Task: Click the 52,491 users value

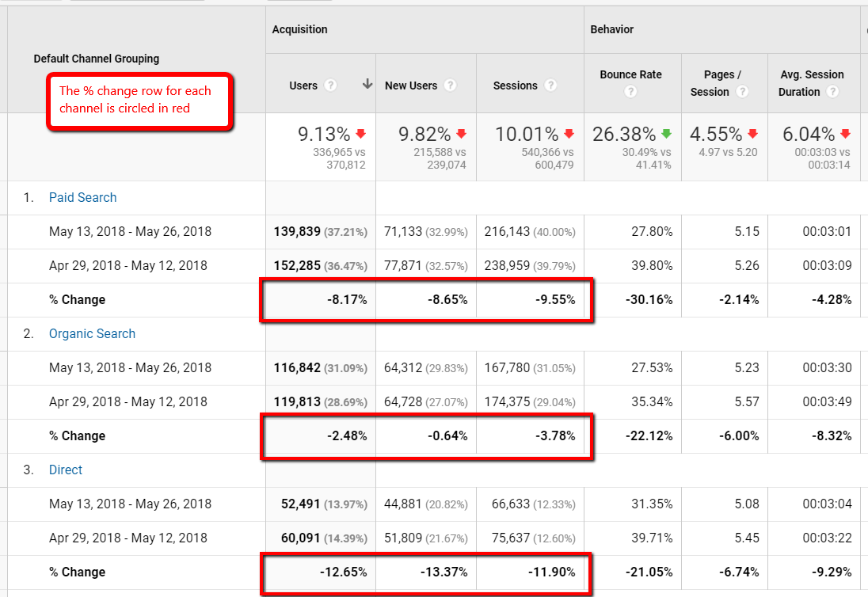Action: [x=301, y=504]
